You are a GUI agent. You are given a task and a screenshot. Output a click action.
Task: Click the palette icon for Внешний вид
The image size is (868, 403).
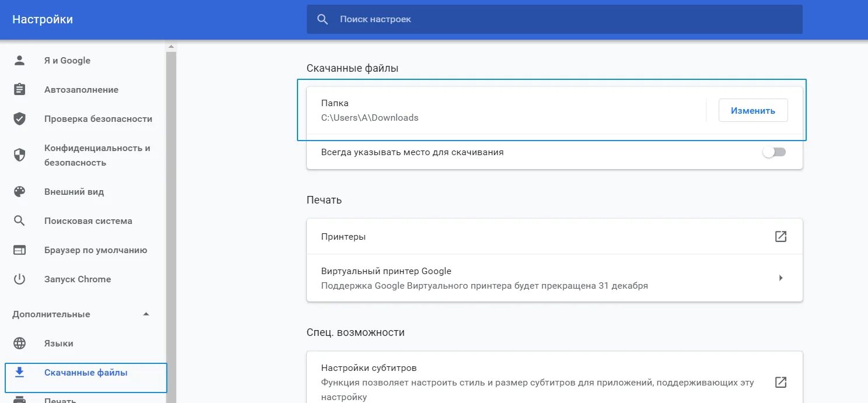(20, 192)
